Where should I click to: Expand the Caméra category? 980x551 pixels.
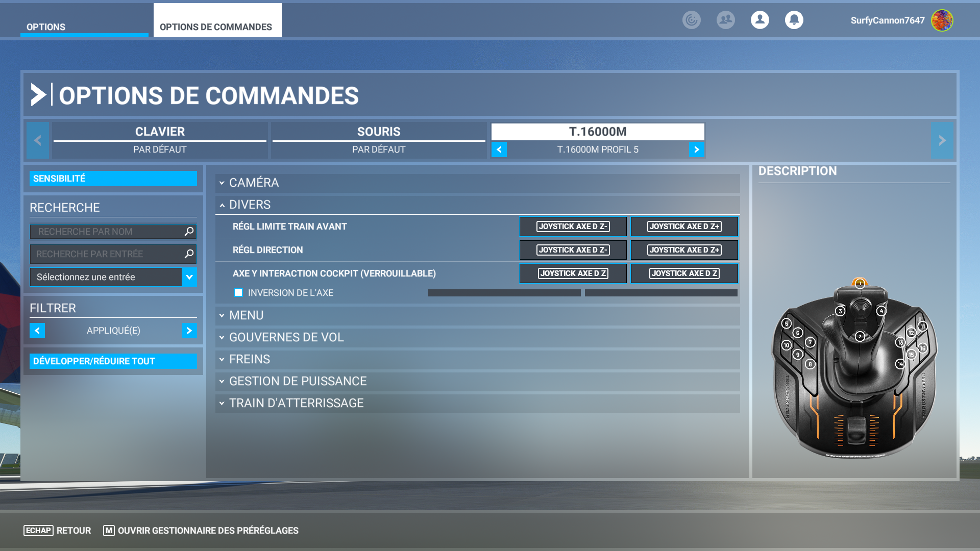tap(254, 183)
